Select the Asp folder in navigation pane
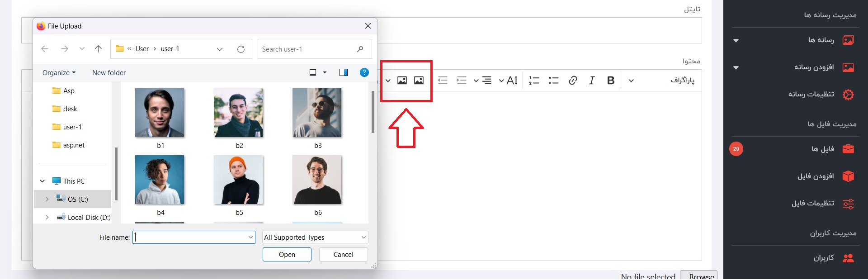Screen dimensions: 868x280 (63, 91)
